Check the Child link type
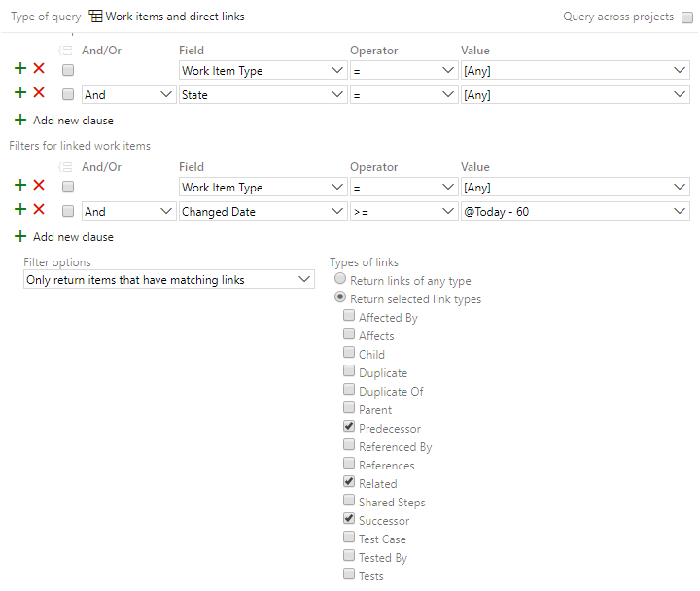Viewport: 700px width, 591px height. pos(349,352)
